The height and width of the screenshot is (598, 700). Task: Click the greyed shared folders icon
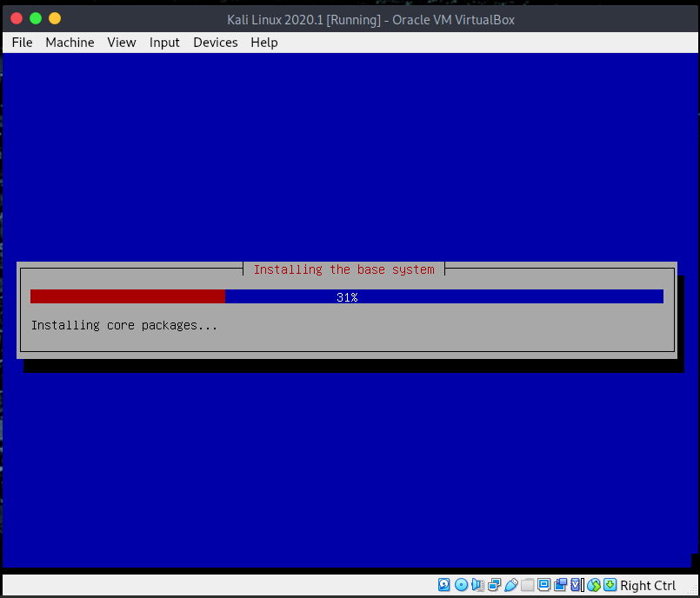527,585
